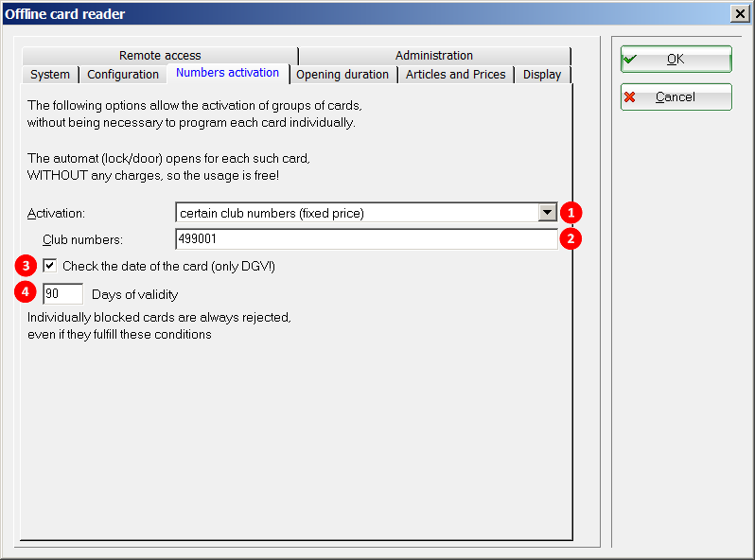Click the 'Activation:' label

click(56, 213)
